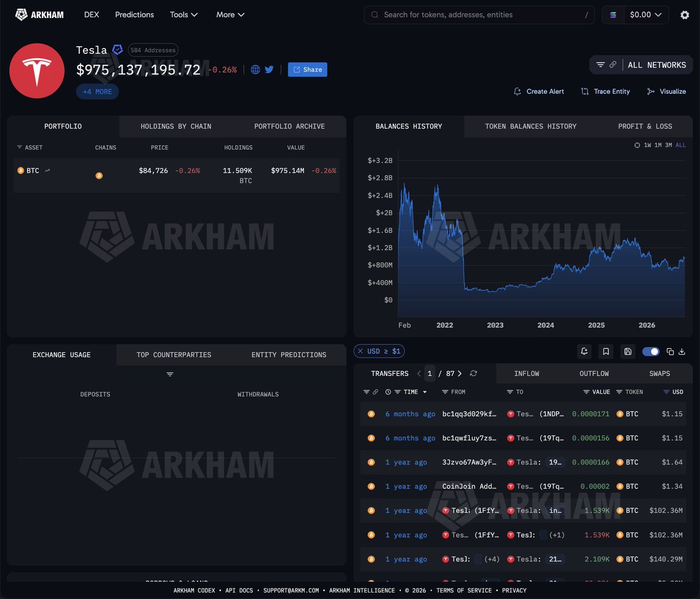Click the Arkham logo in the header
Image resolution: width=700 pixels, height=599 pixels.
tap(39, 15)
